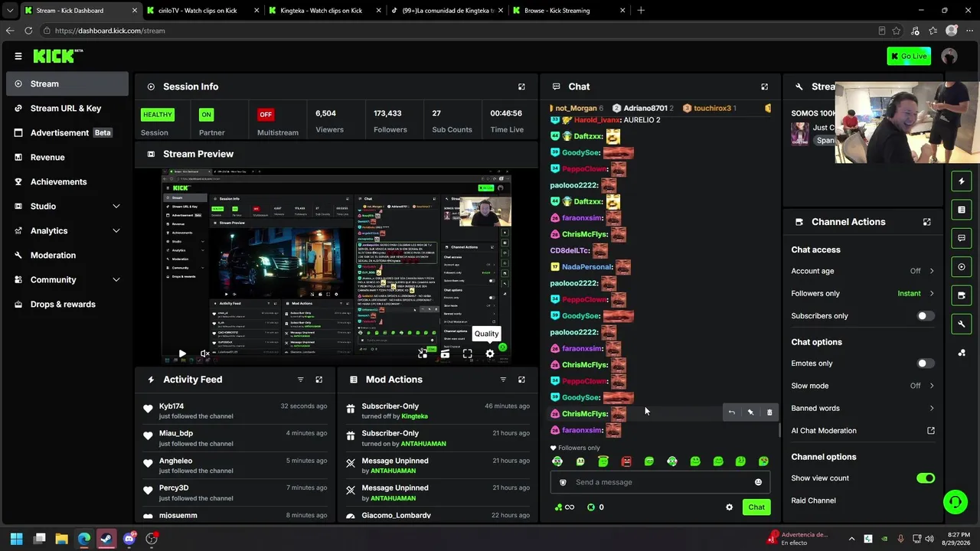Open Banned words settings

pos(863,409)
